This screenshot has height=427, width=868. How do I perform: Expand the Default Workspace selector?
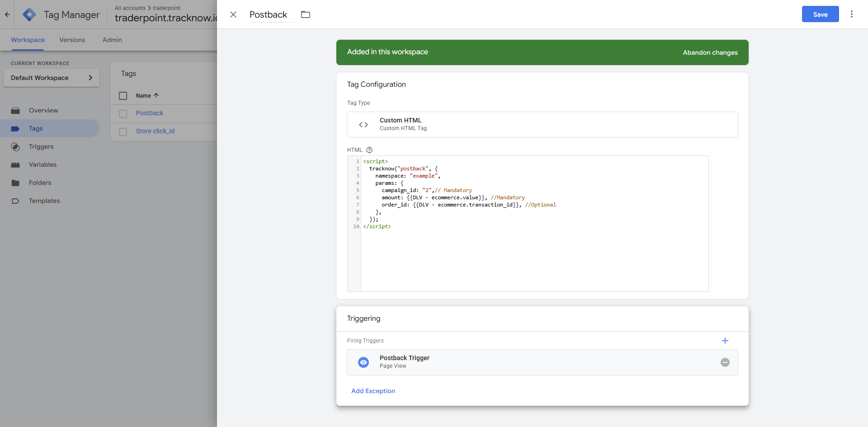point(52,78)
